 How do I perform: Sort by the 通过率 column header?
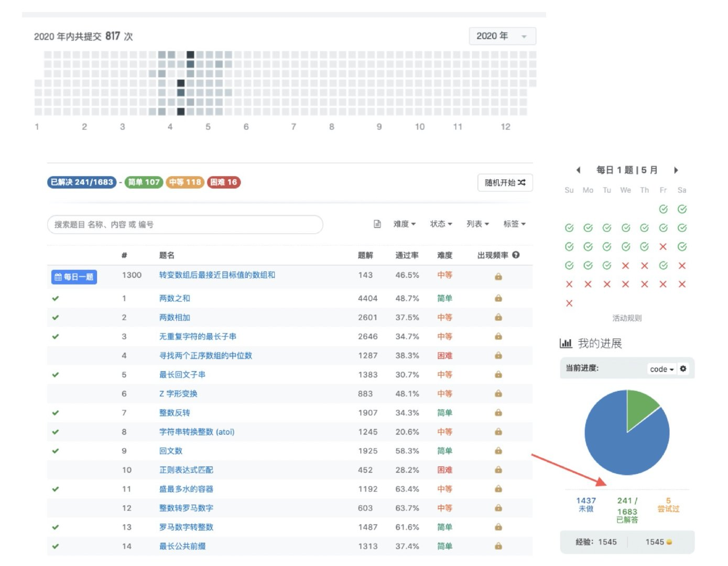tap(407, 255)
